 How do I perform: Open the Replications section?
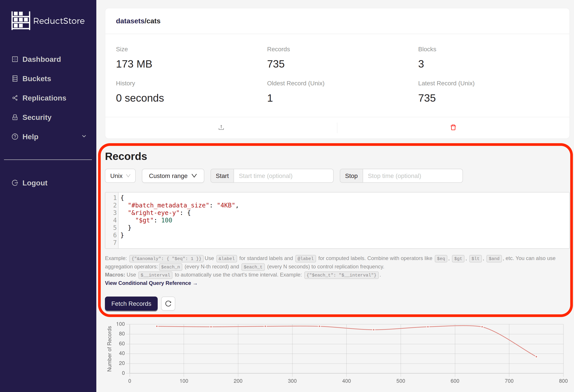coord(44,98)
